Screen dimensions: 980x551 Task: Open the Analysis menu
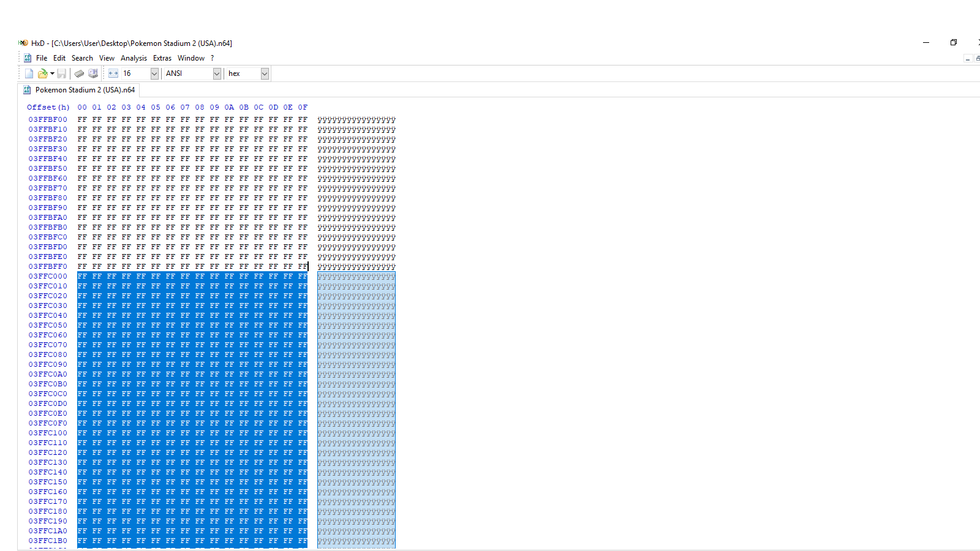click(x=134, y=58)
